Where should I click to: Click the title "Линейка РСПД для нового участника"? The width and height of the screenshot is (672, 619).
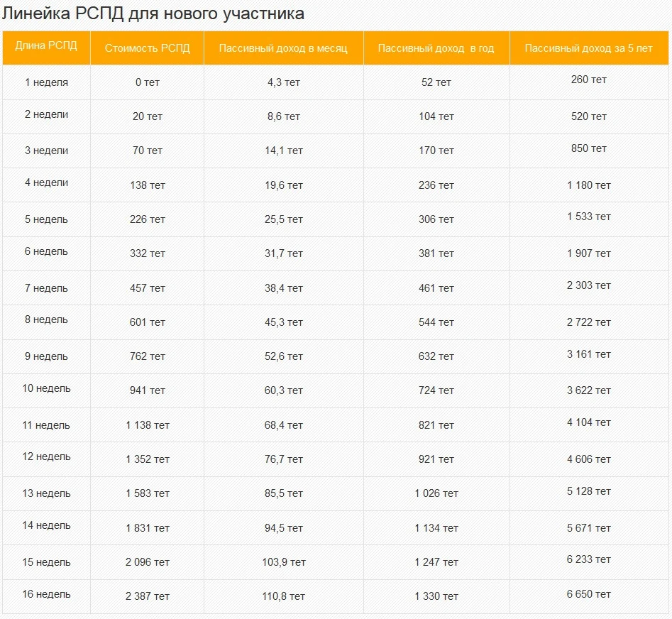(x=153, y=13)
